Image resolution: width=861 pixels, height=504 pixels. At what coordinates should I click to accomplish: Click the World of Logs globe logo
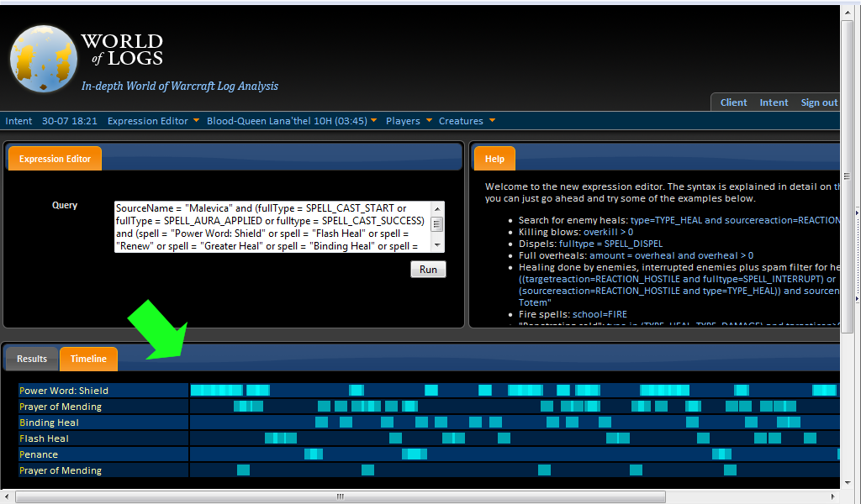[43, 59]
